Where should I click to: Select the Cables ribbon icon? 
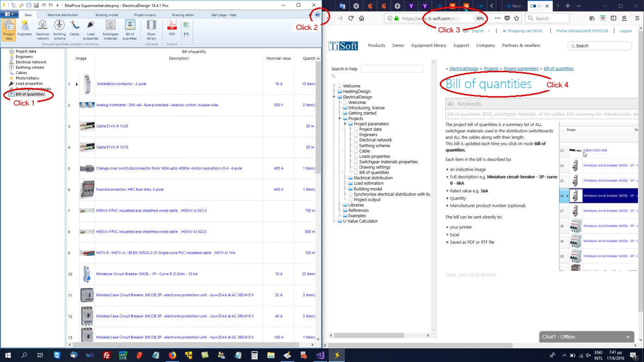[x=74, y=28]
